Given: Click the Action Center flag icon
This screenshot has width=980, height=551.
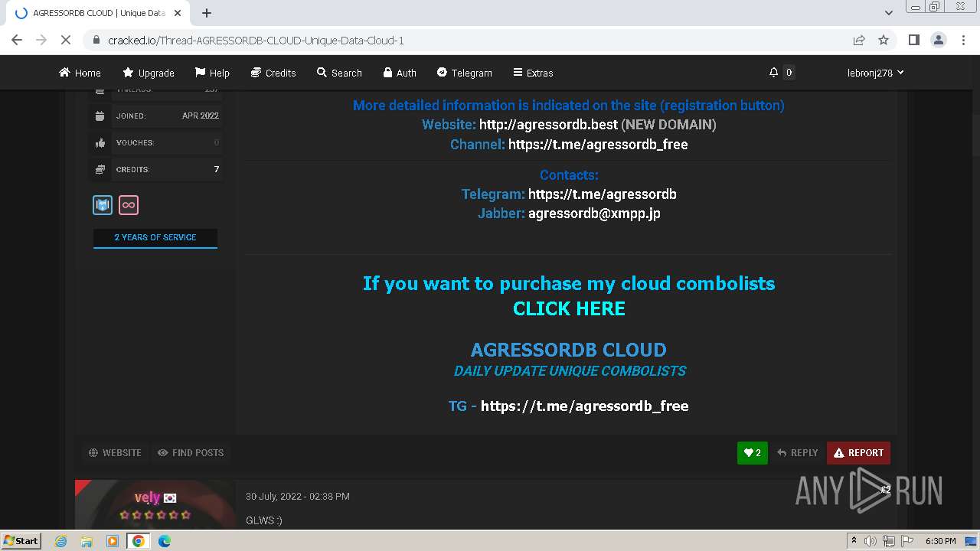Looking at the screenshot, I should (x=906, y=541).
